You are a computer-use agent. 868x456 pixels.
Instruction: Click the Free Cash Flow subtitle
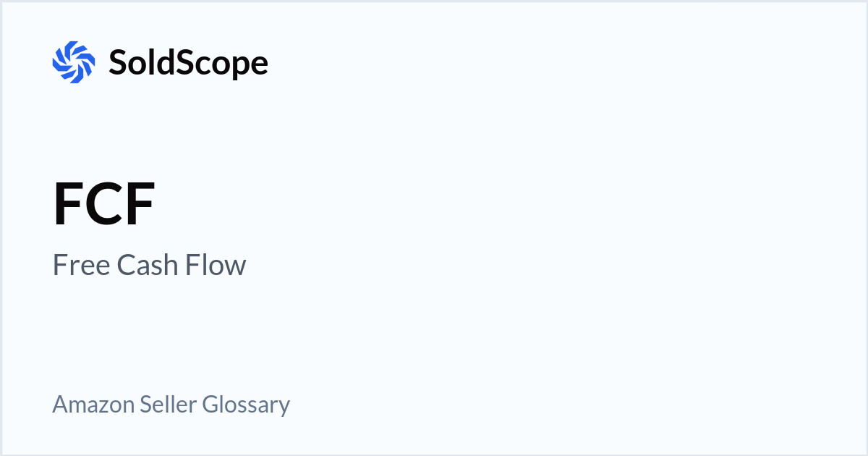(150, 265)
